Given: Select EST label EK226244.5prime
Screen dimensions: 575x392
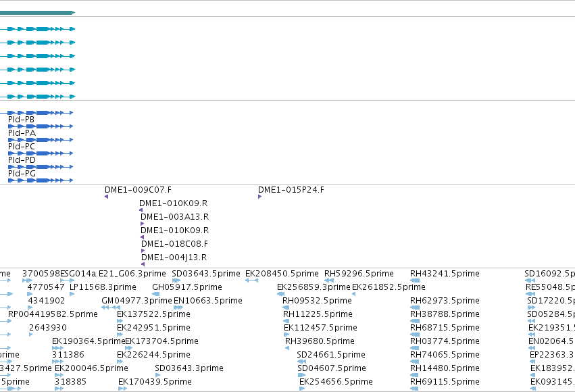Looking at the screenshot, I should pos(153,355).
